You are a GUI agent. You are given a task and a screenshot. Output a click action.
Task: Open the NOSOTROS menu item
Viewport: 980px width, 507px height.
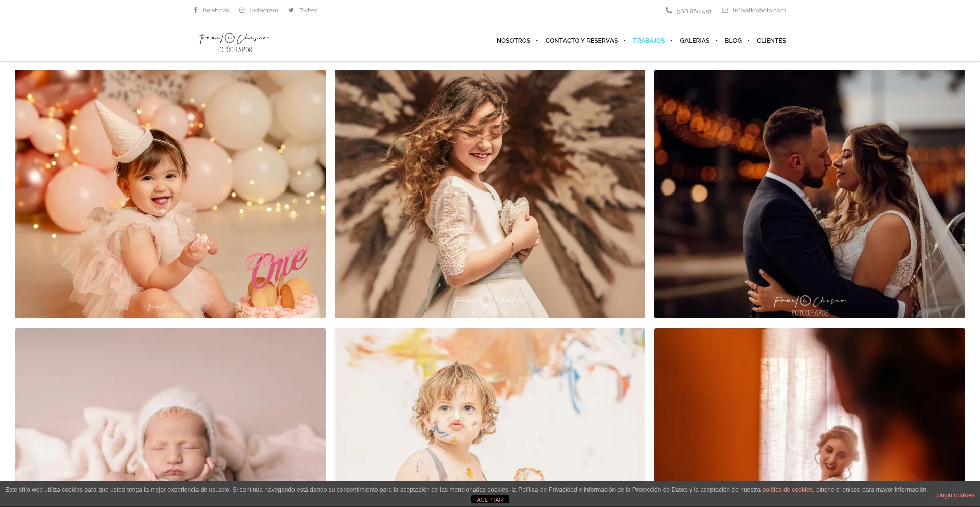(x=513, y=41)
